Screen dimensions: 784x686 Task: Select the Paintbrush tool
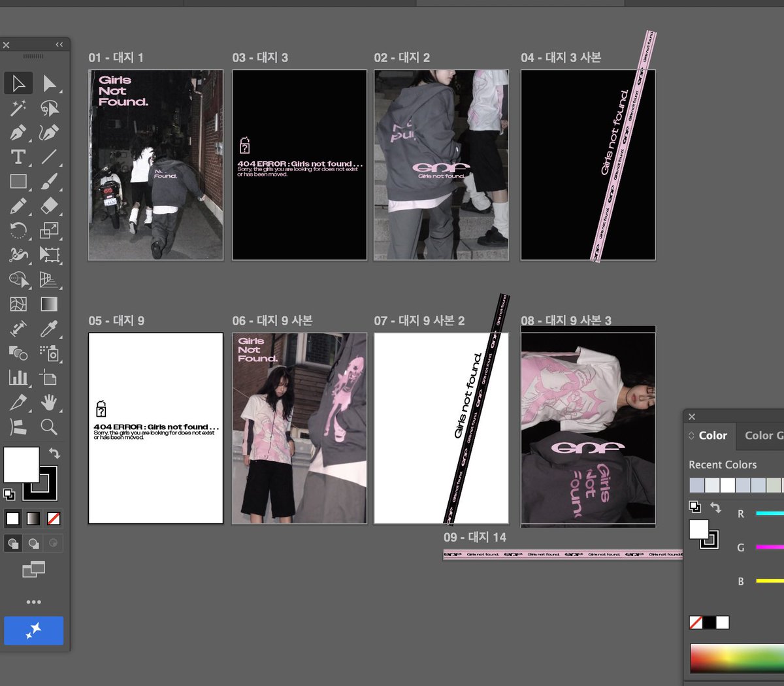[49, 181]
